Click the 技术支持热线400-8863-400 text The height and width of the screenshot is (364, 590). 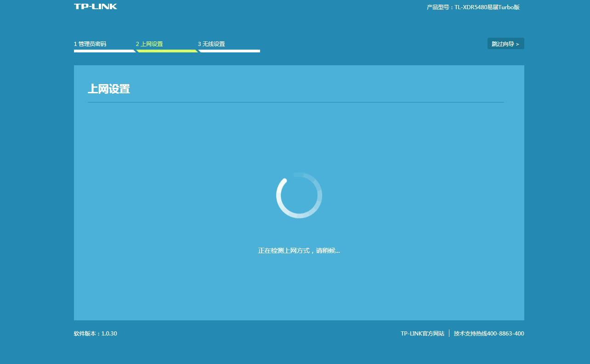(x=489, y=334)
